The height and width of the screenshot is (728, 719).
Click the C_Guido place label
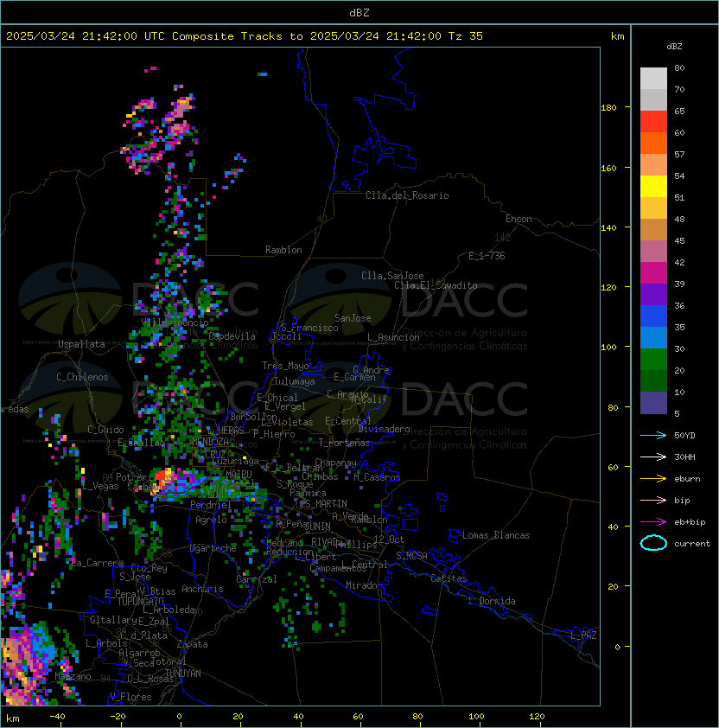click(105, 430)
